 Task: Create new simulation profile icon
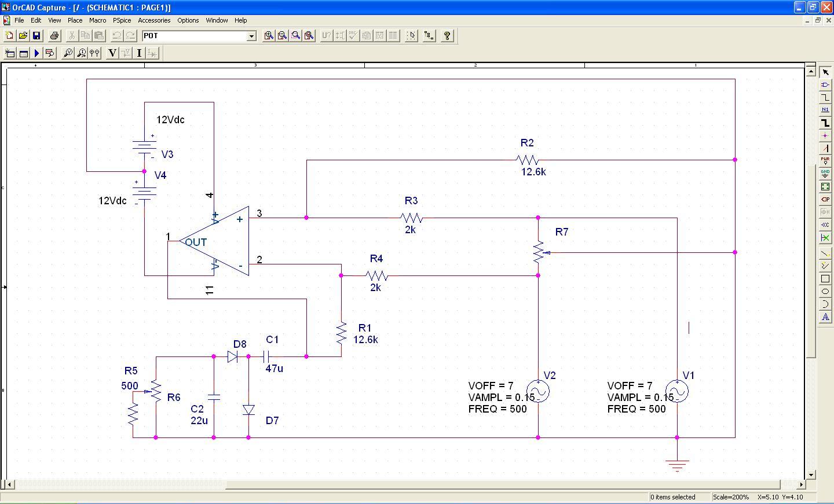coord(9,53)
